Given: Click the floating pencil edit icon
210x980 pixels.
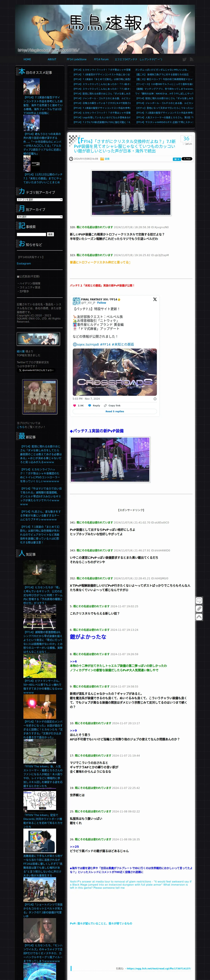Looking at the screenshot, I should pos(199,609).
